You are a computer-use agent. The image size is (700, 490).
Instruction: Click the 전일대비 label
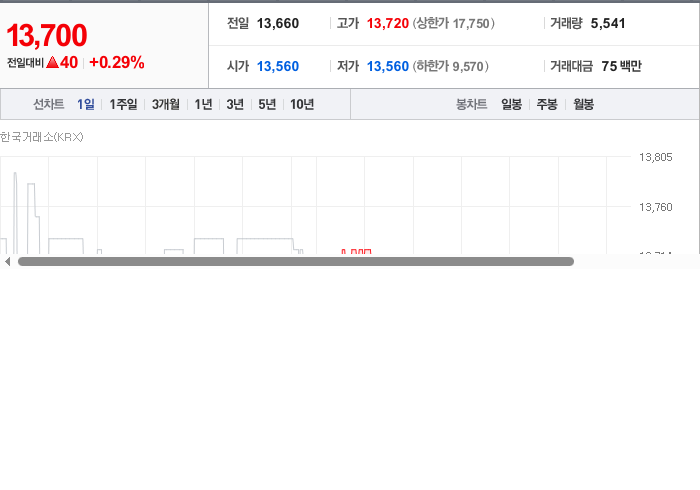point(25,62)
